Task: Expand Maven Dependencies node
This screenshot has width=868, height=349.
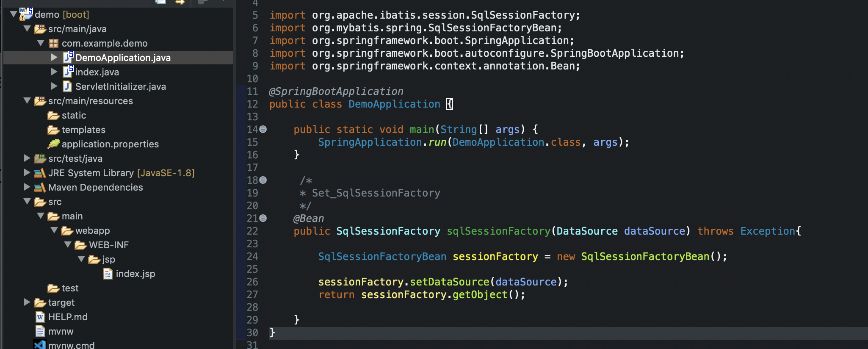Action: [x=27, y=187]
